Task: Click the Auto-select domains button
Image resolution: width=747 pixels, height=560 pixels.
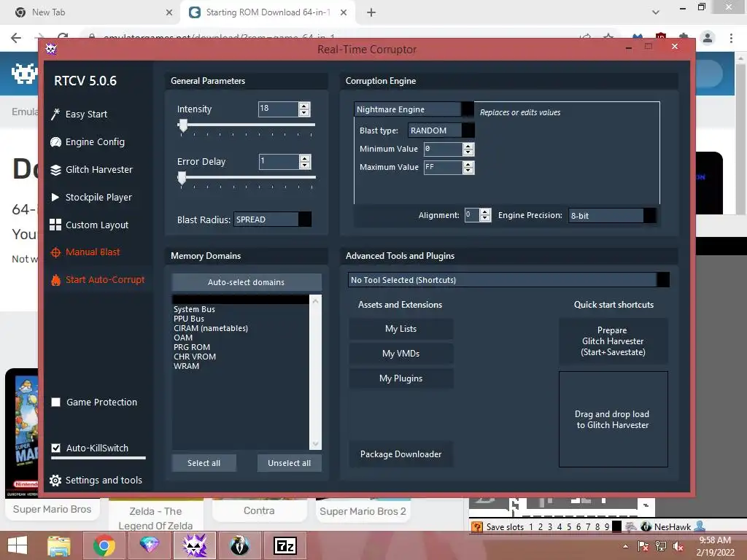Action: 247,282
